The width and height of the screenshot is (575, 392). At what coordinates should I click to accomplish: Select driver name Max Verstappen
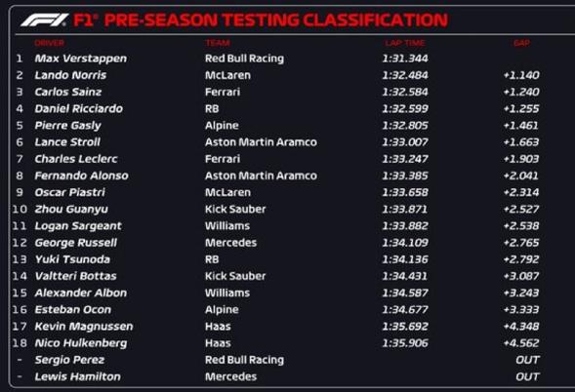pyautogui.click(x=81, y=59)
